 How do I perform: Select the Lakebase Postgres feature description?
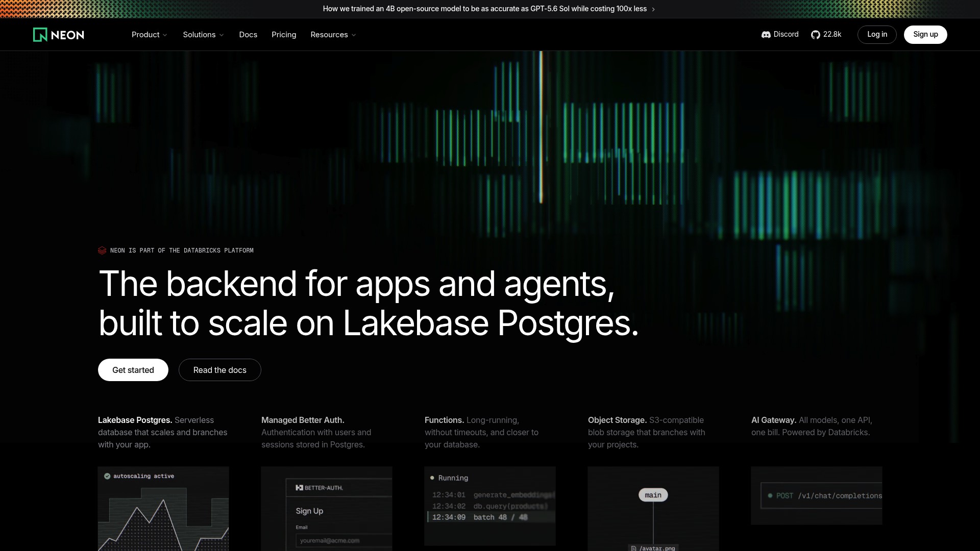[163, 432]
